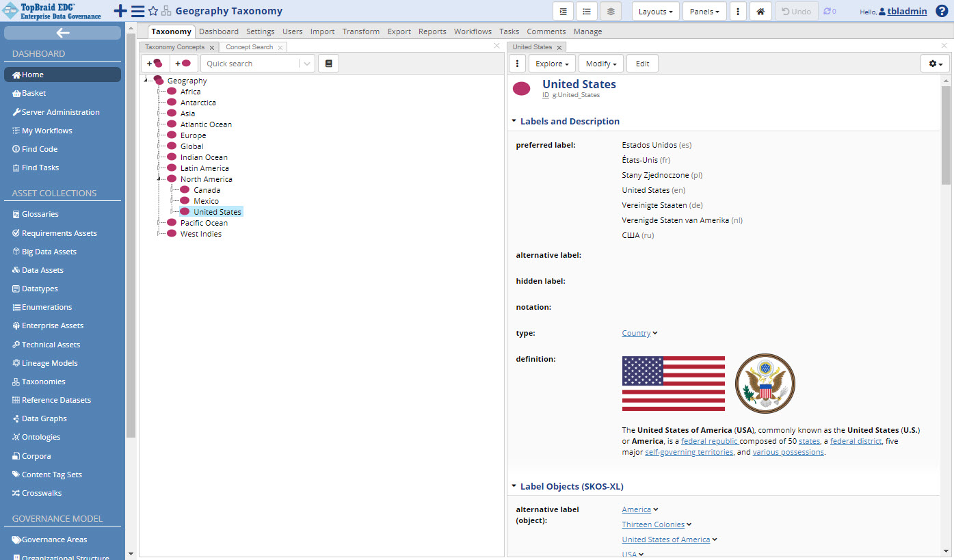
Task: Click the bulleted list view icon
Action: click(x=586, y=12)
